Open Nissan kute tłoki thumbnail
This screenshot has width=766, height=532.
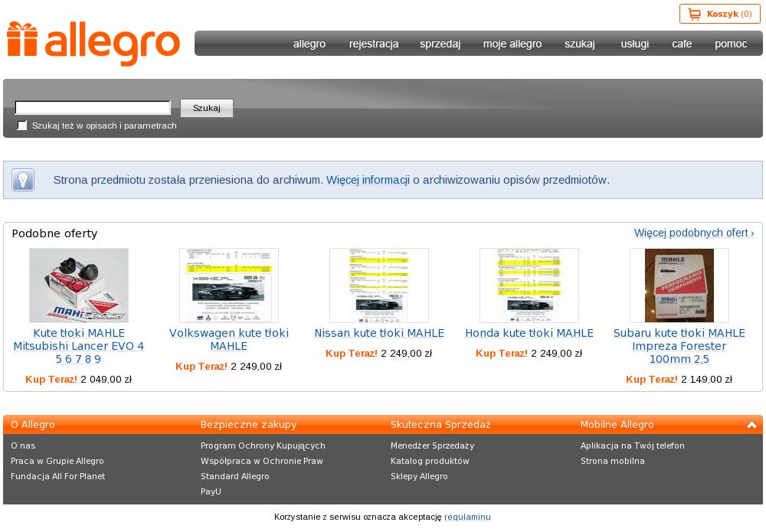379,285
